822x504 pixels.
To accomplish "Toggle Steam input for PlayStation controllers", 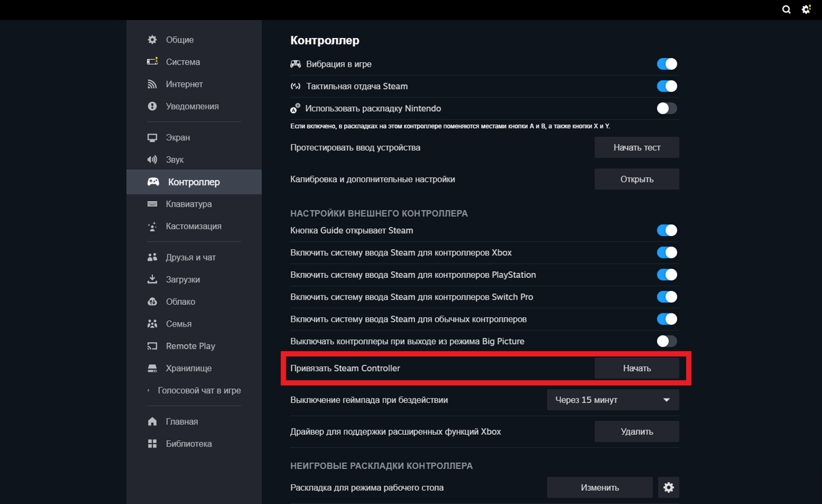I will [x=667, y=275].
